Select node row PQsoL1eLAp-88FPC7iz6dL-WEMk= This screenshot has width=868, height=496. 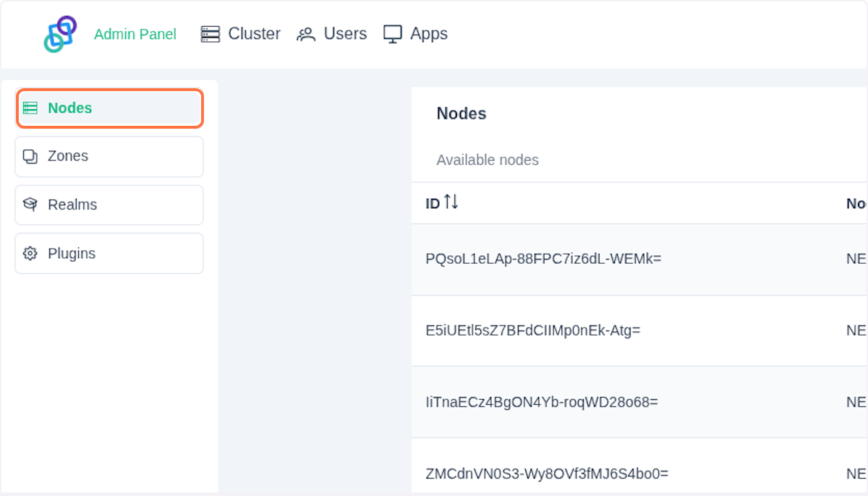click(543, 260)
